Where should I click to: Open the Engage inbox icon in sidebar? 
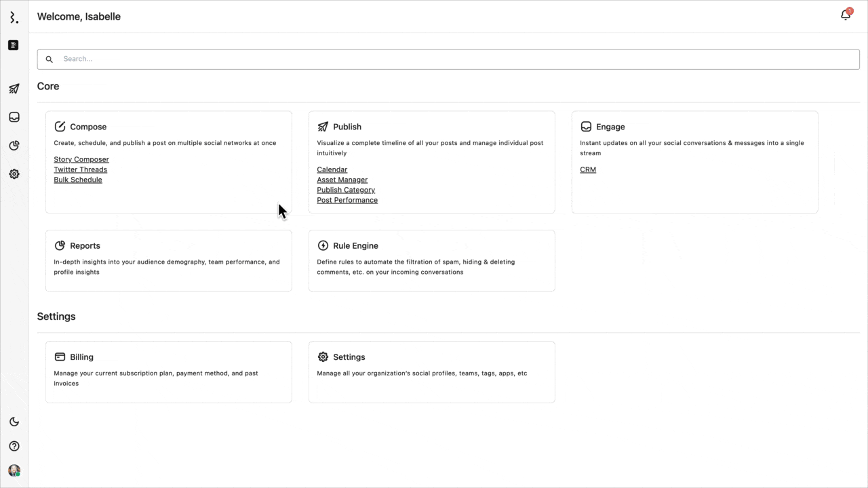coord(14,117)
